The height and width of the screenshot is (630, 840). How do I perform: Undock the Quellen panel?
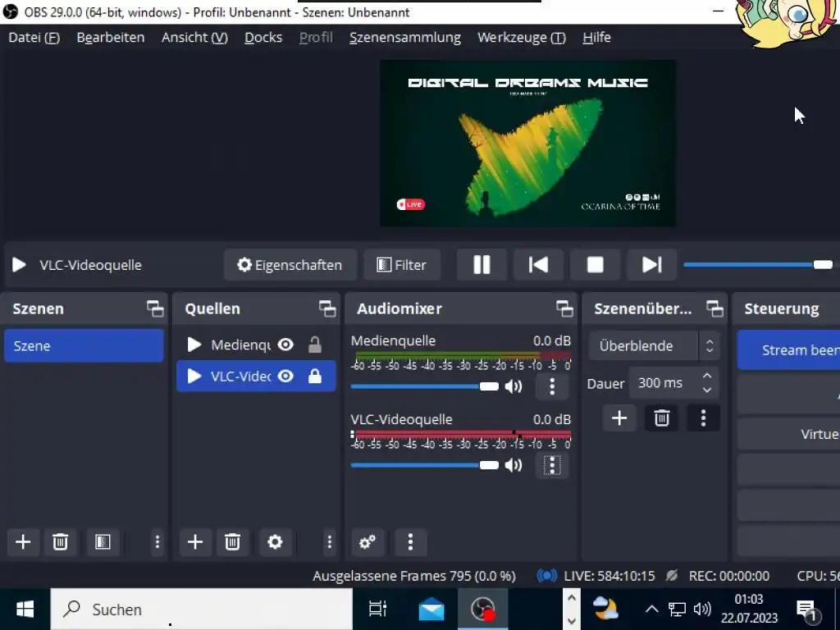click(327, 308)
